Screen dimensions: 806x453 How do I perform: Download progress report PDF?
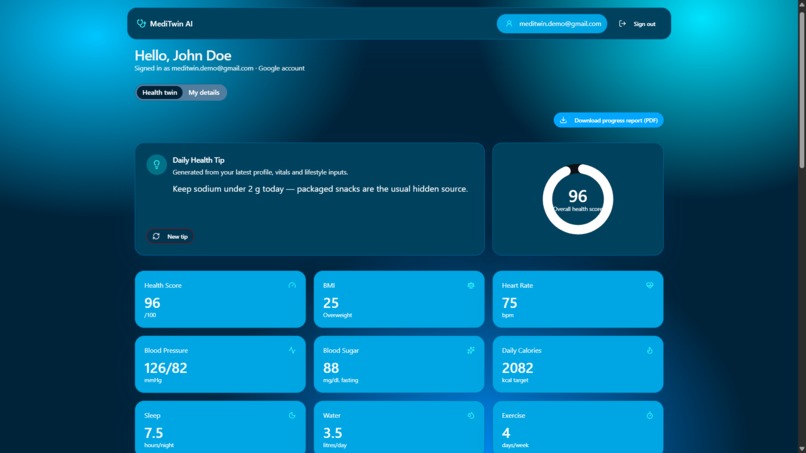tap(609, 120)
